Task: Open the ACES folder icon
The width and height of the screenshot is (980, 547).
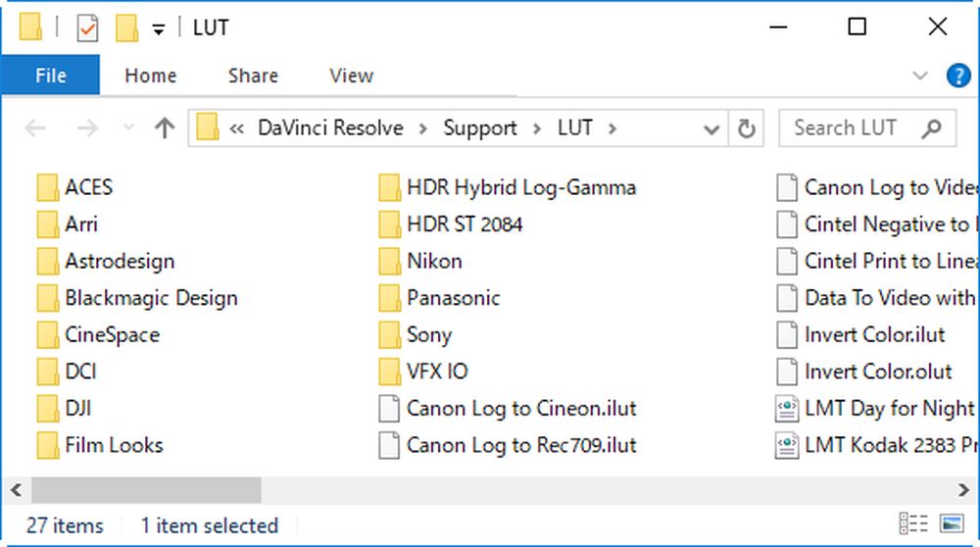Action: tap(47, 187)
